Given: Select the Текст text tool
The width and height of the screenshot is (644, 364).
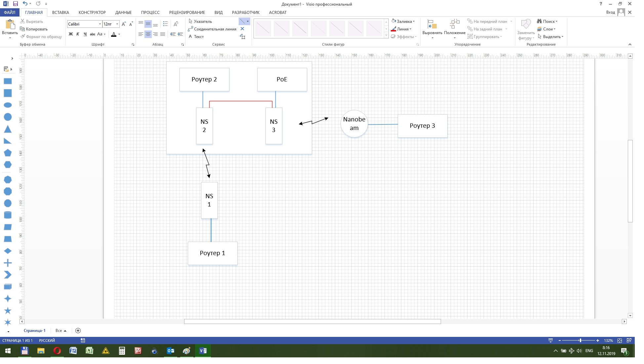Looking at the screenshot, I should [196, 37].
